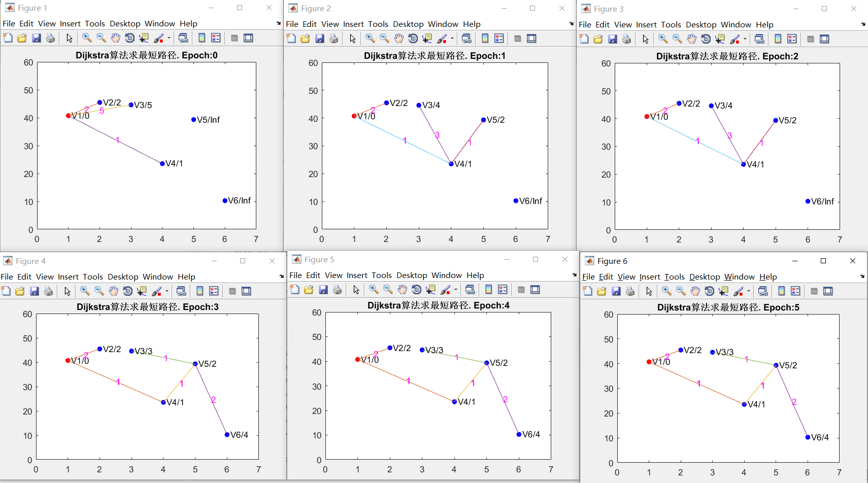Click Link Plot icon in Figure 1

(183, 38)
